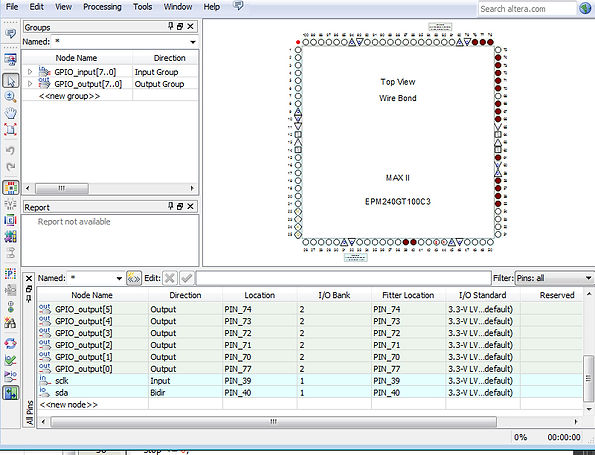Click the filter wildcard icon beside Named
This screenshot has height=455, width=595.
(x=134, y=278)
